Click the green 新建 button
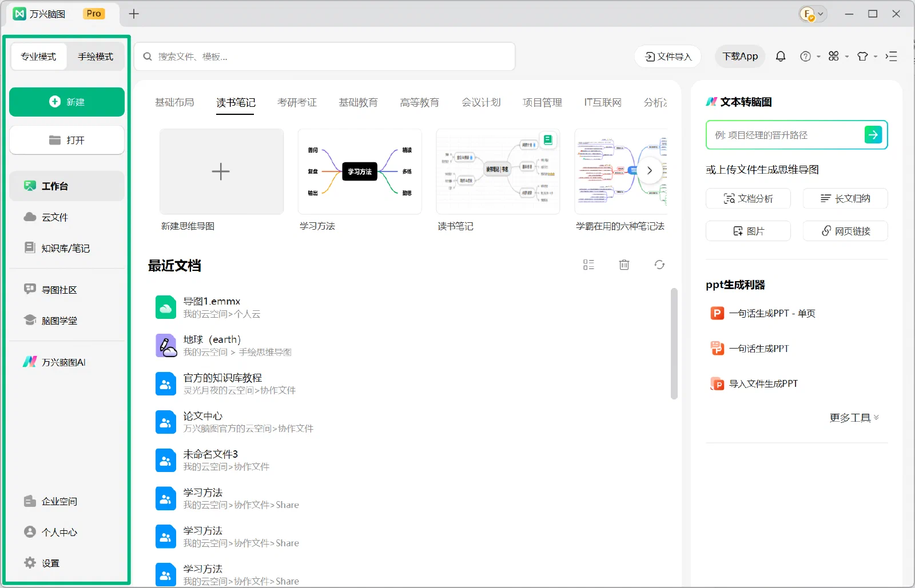This screenshot has height=588, width=915. [67, 102]
